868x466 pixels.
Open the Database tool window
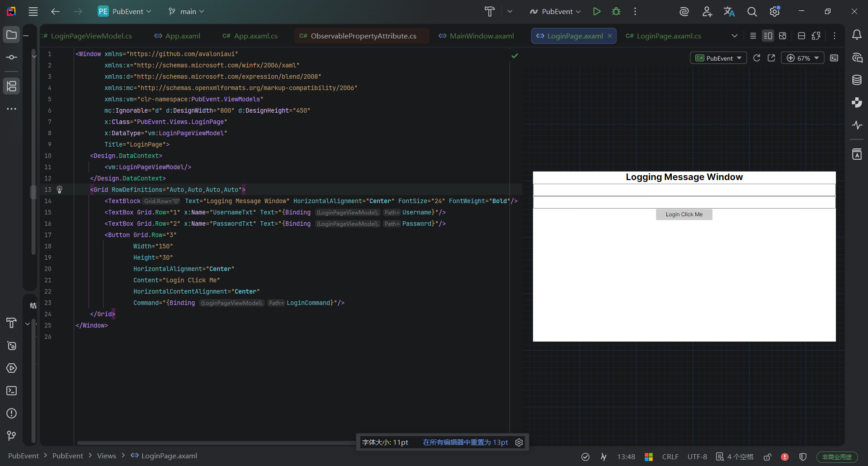pos(857,80)
